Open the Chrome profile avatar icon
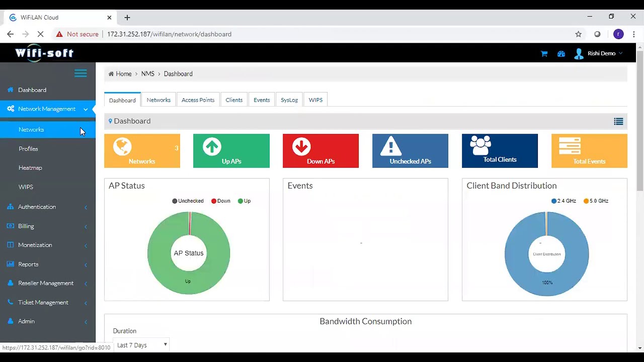644x362 pixels. tap(618, 34)
